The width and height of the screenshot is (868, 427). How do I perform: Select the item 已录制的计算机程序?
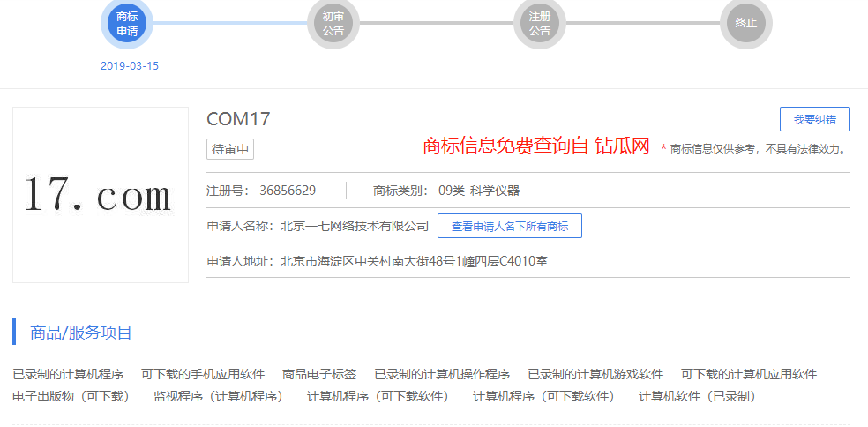pyautogui.click(x=68, y=374)
